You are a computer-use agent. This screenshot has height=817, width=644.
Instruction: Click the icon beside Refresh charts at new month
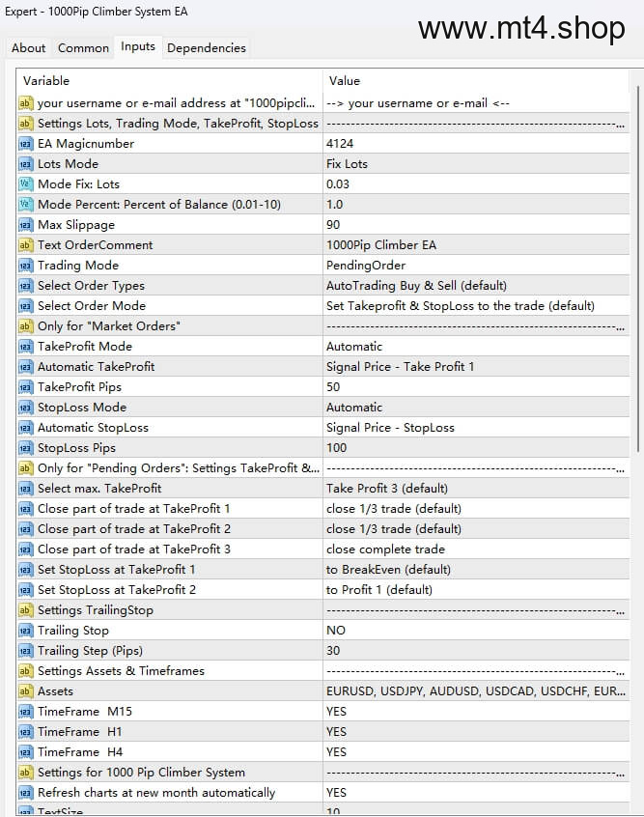[25, 794]
